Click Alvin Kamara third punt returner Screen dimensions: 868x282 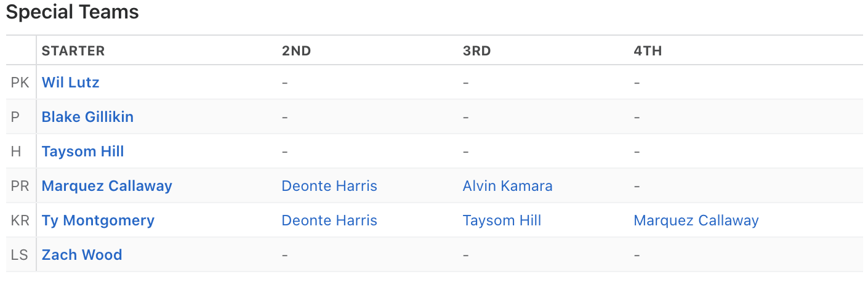[507, 186]
